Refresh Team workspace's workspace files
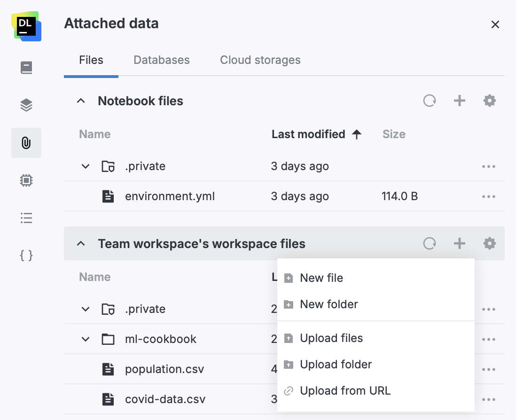This screenshot has height=420, width=516. tap(429, 243)
